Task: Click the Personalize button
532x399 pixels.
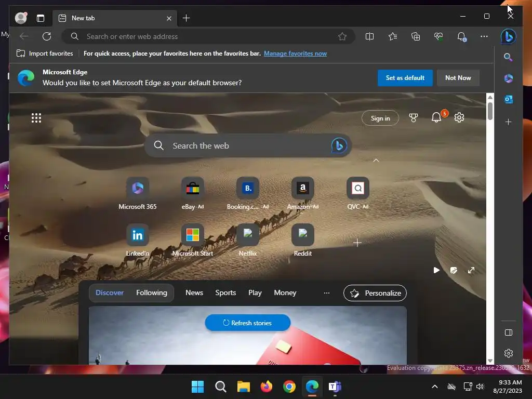Action: click(375, 293)
